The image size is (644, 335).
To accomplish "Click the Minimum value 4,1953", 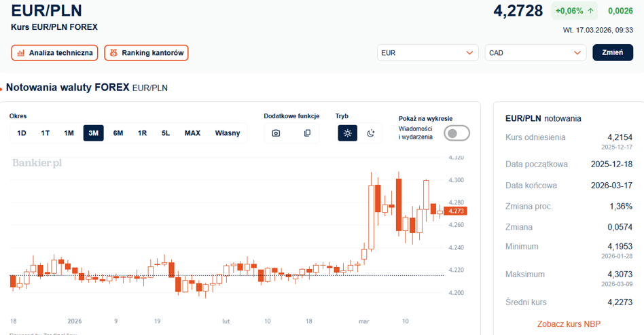I will coord(620,247).
